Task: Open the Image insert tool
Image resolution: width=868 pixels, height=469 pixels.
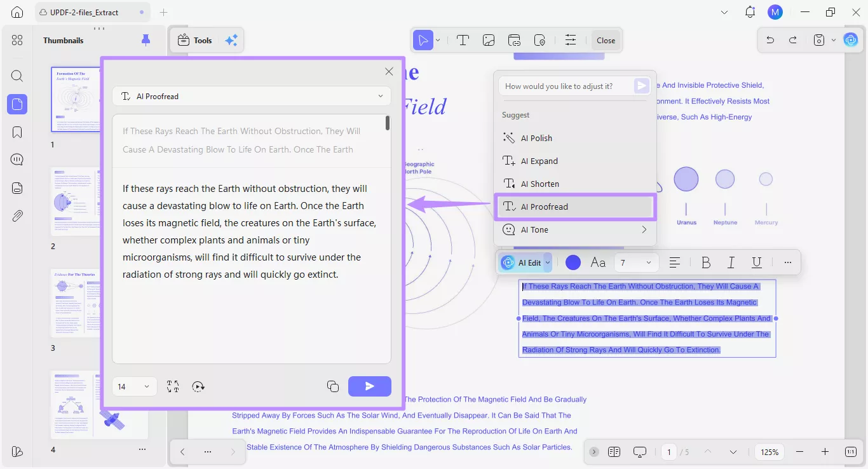Action: click(x=489, y=39)
